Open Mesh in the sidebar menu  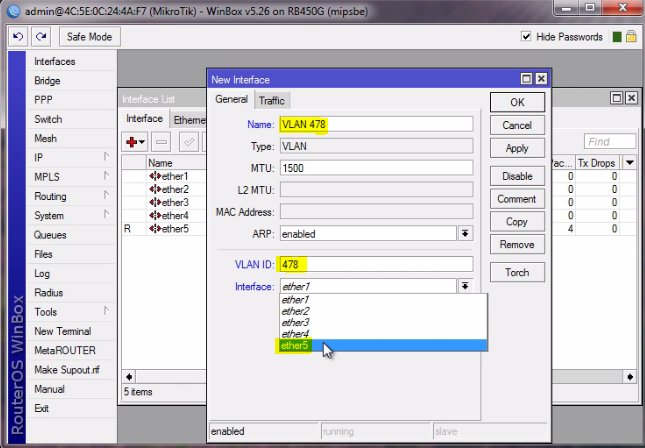(72, 139)
